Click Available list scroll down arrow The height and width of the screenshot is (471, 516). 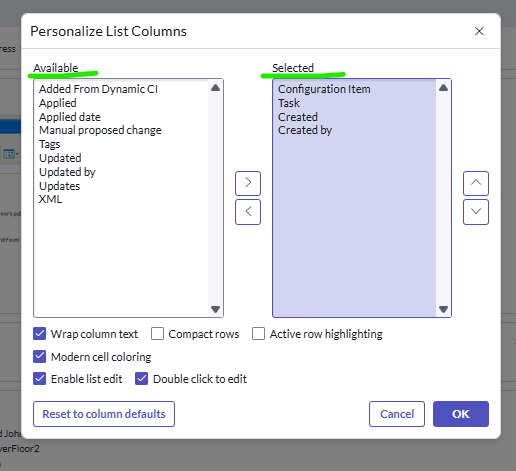[216, 309]
